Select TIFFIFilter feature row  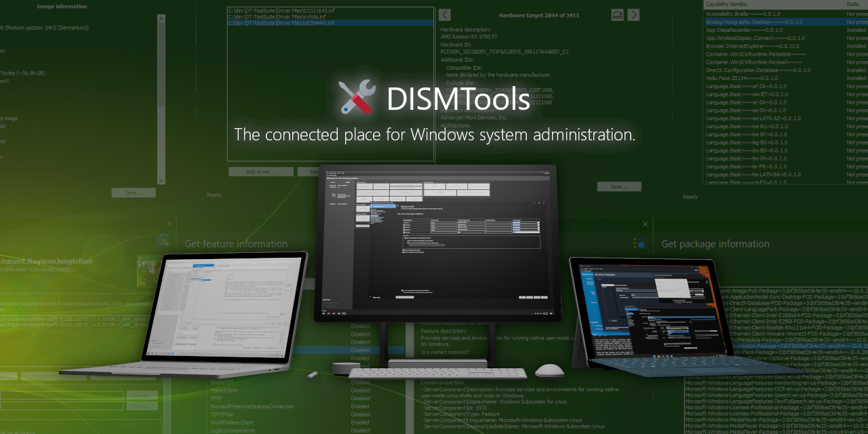tap(292, 414)
